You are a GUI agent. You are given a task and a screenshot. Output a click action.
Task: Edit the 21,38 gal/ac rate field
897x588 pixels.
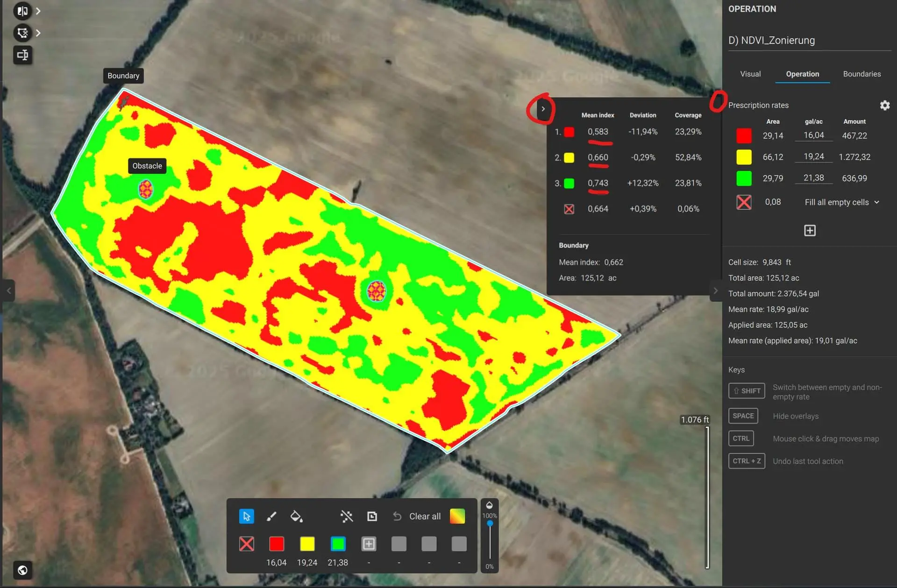coord(813,178)
